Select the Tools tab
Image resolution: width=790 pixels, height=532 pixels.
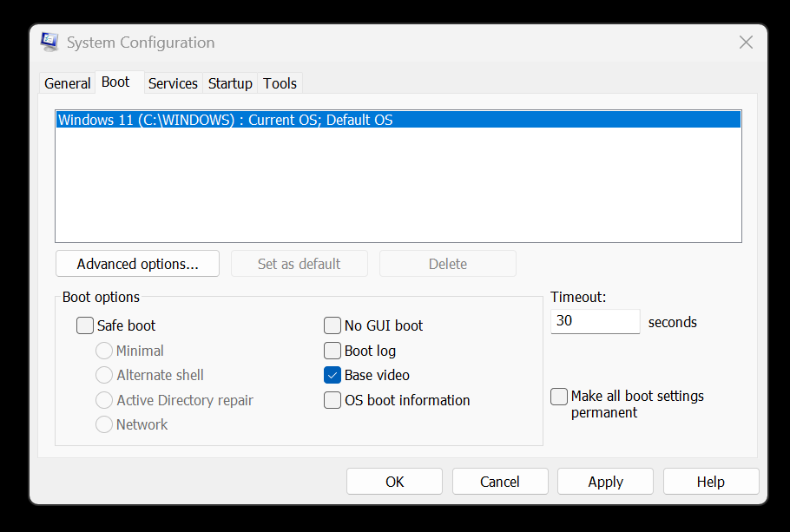coord(280,83)
